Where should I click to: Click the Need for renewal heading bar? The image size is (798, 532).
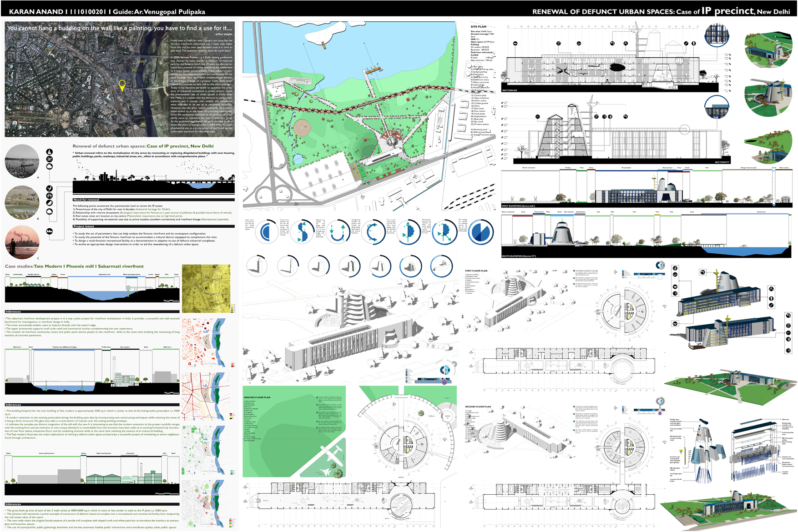click(x=86, y=200)
